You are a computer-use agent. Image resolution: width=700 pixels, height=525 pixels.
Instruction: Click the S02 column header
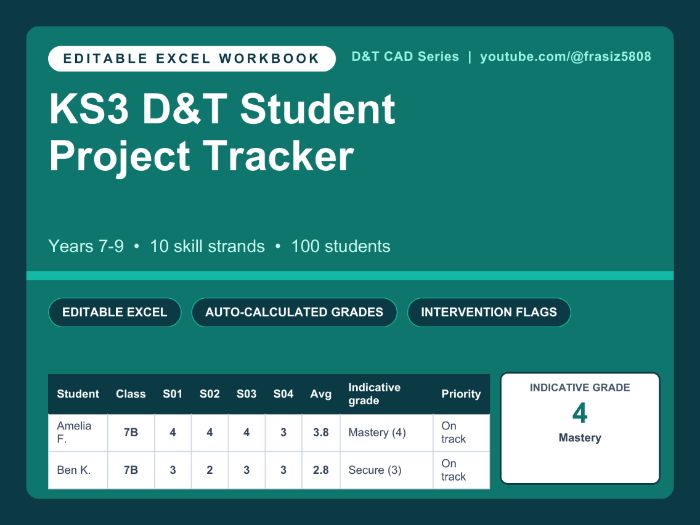point(209,394)
